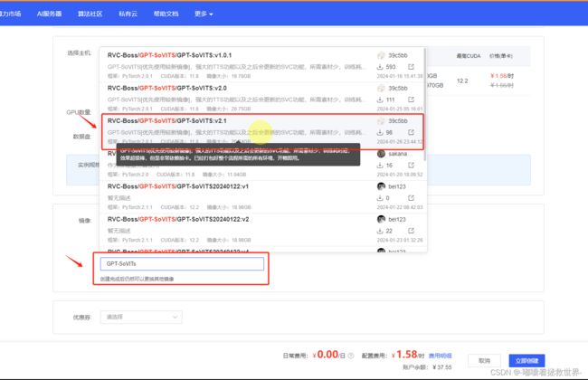This screenshot has width=588, height=380.
Task: Open external link icon for v2.0 image
Action: point(413,100)
